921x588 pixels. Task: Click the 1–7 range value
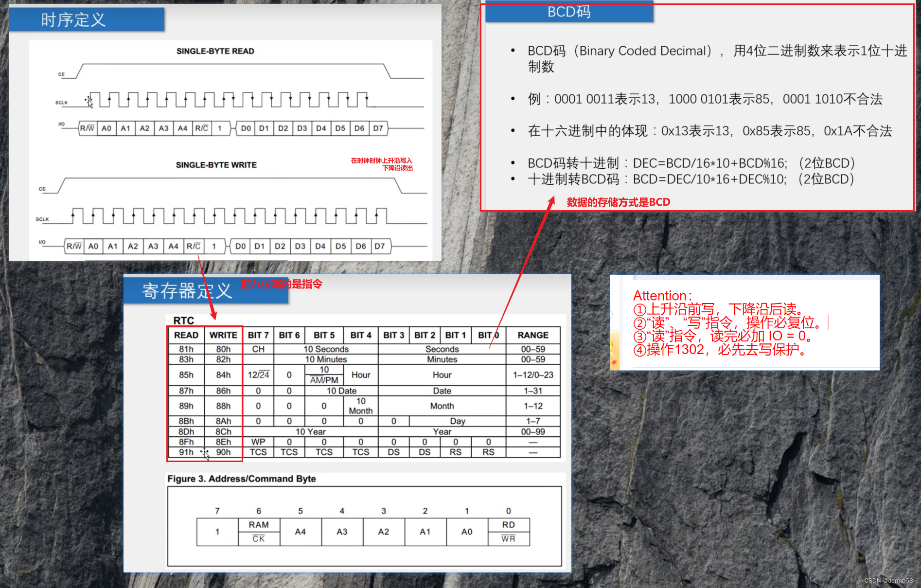click(533, 421)
